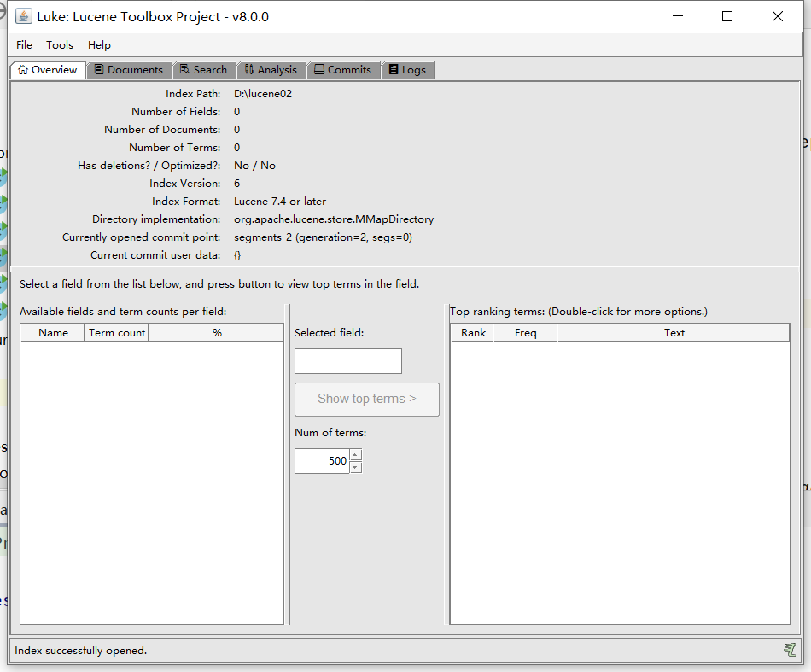Screen dimensions: 811x672
Task: Click the % column header
Action: click(216, 333)
